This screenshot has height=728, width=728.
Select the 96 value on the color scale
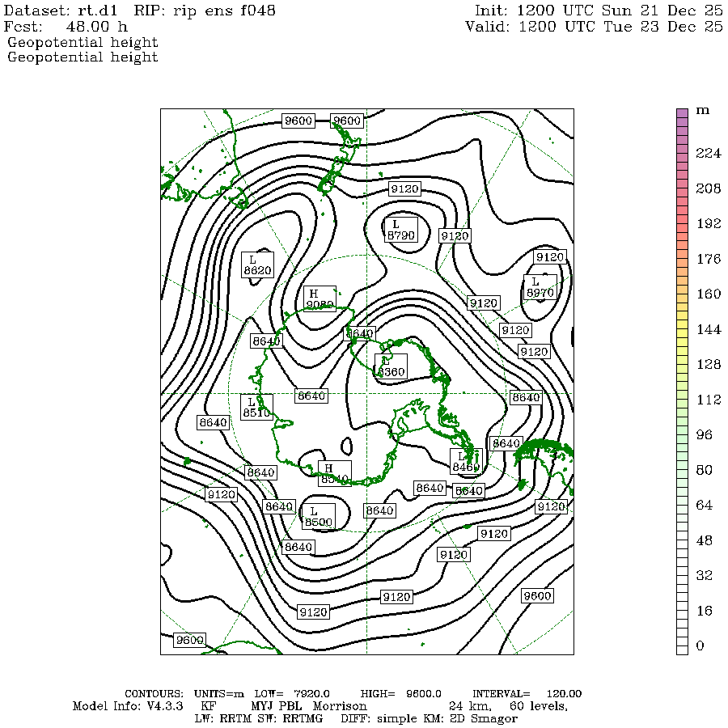[704, 434]
